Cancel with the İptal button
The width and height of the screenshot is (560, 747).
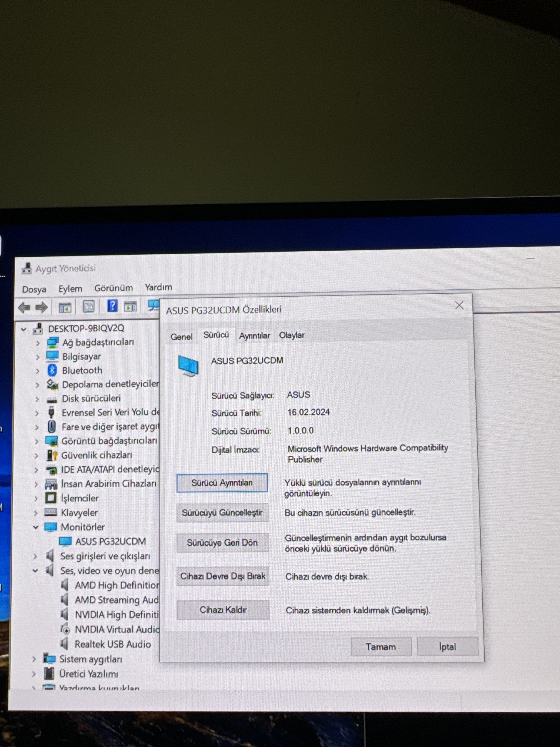448,647
